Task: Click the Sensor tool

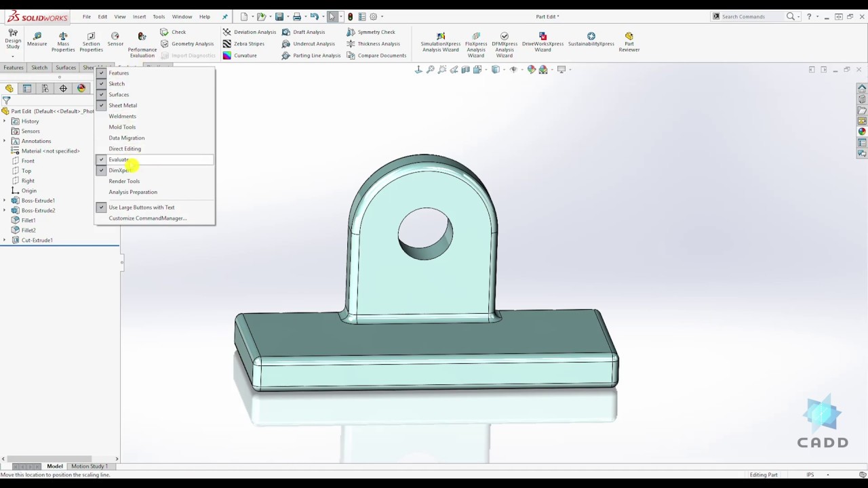Action: pyautogui.click(x=115, y=39)
